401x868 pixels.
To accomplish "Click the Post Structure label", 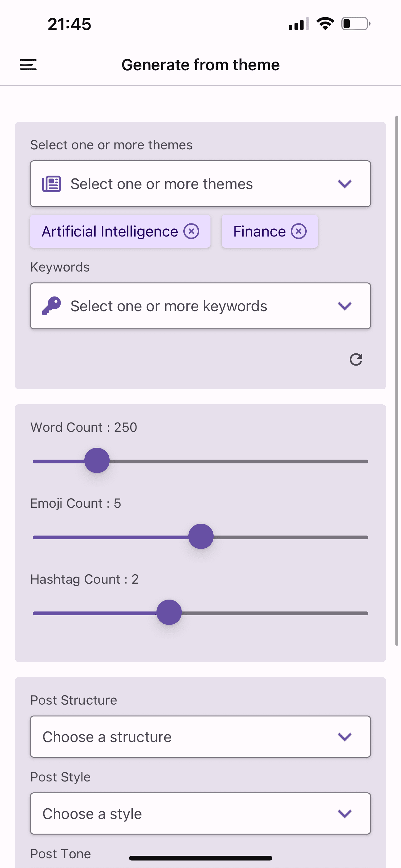I will pos(73,700).
